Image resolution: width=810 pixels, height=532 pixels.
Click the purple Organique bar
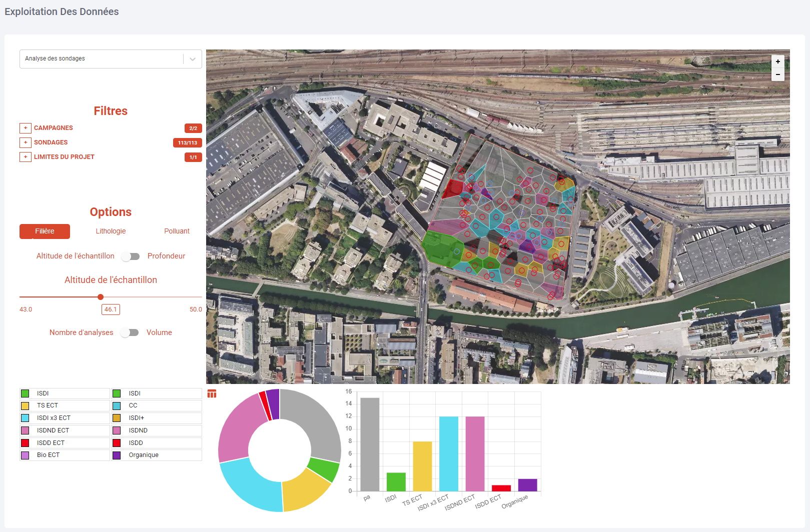point(527,485)
